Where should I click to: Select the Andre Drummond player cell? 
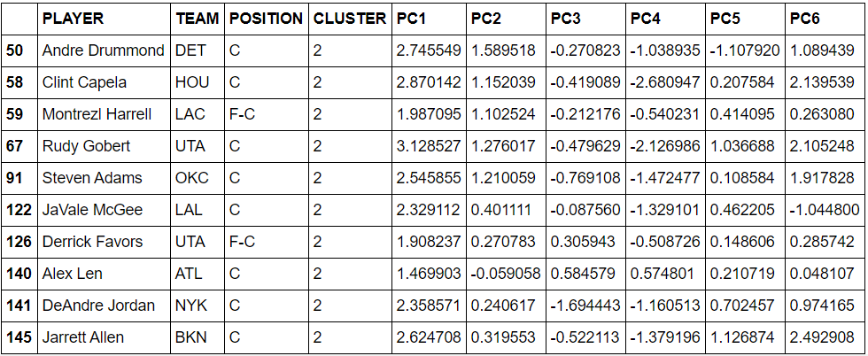(105, 50)
